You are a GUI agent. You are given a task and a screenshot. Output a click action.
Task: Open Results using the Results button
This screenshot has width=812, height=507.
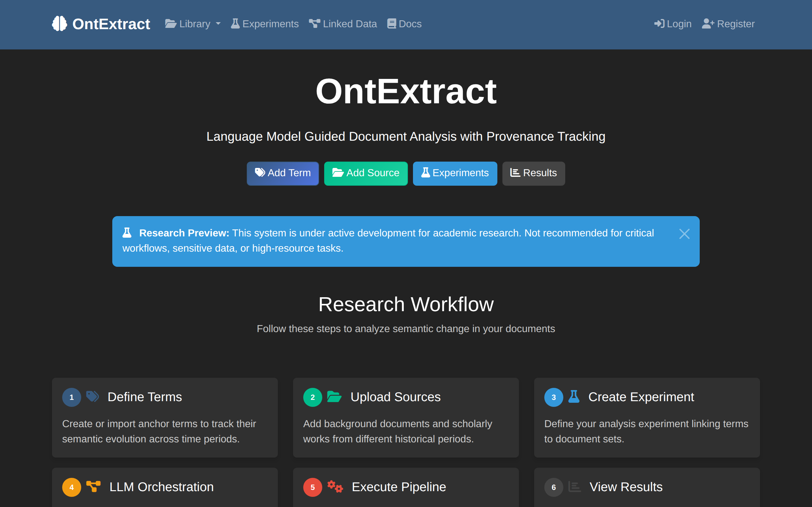(x=533, y=173)
